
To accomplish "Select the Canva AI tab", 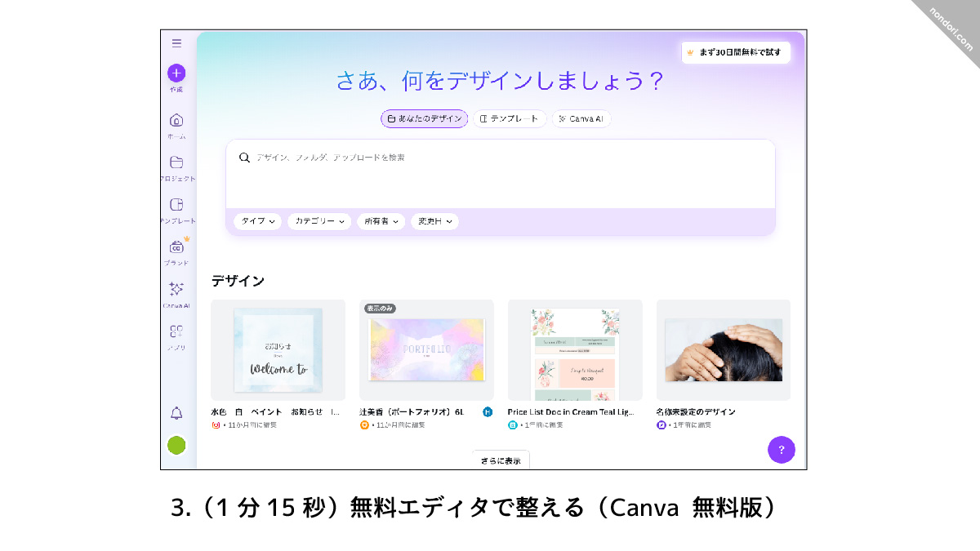I will [x=581, y=119].
